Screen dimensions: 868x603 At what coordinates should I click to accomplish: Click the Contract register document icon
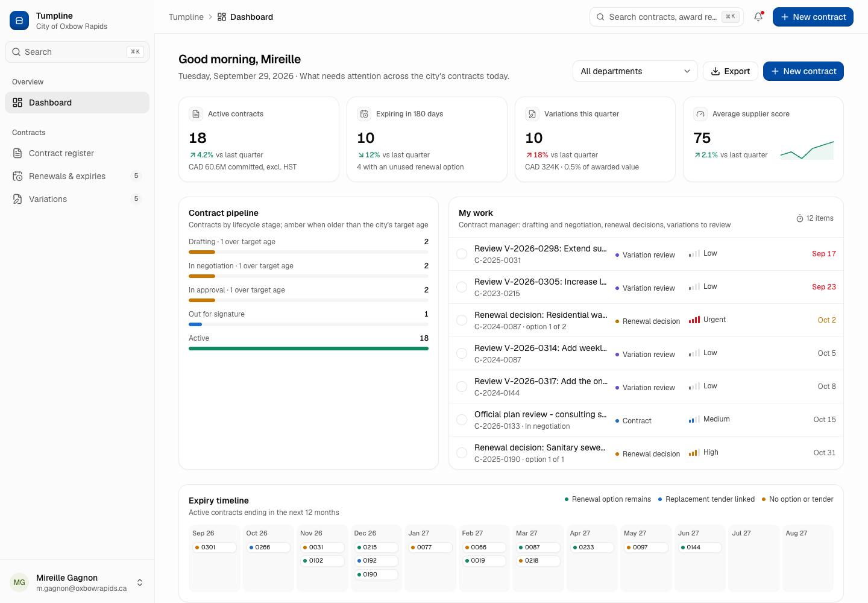pyautogui.click(x=17, y=153)
